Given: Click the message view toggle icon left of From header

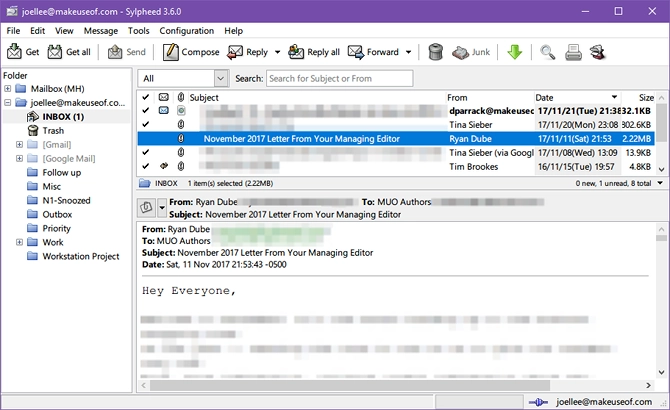Looking at the screenshot, I should tap(146, 208).
